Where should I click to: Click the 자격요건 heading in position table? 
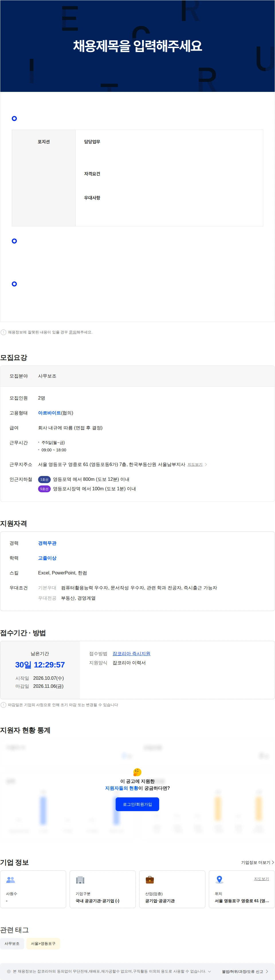click(92, 174)
